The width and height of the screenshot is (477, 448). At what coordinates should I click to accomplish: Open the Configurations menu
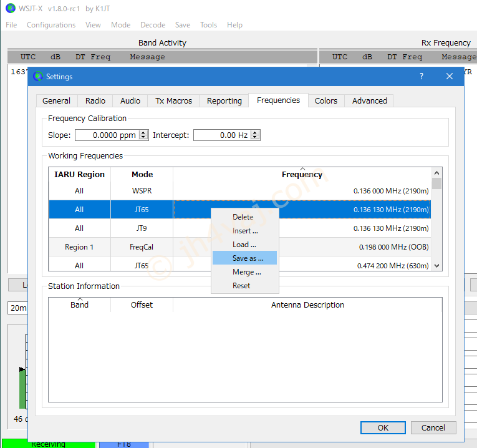(51, 25)
